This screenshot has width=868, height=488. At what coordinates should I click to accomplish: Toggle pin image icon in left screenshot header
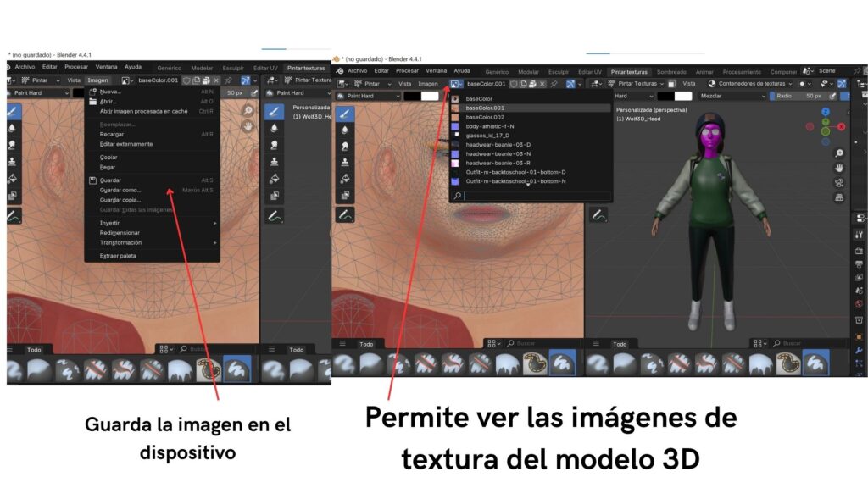(x=228, y=80)
